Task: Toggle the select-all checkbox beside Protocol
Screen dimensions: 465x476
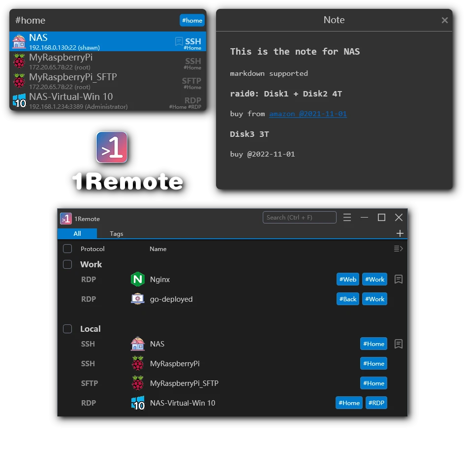Action: click(67, 249)
